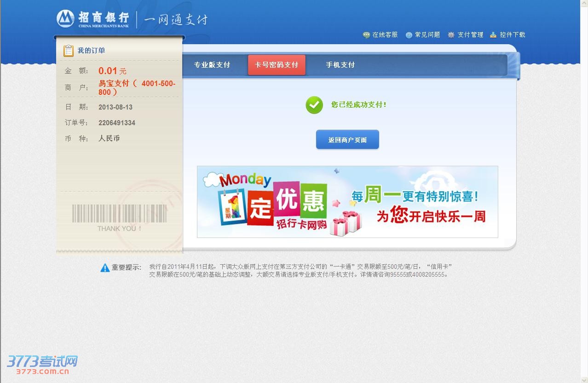This screenshot has width=588, height=383.
Task: Click the China Merchants Bank logo
Action: [93, 19]
